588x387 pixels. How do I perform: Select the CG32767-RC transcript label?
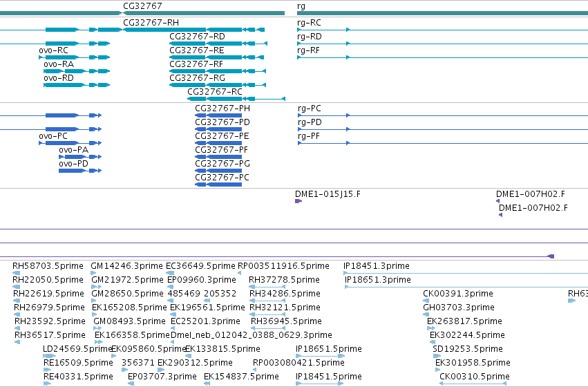click(x=215, y=92)
